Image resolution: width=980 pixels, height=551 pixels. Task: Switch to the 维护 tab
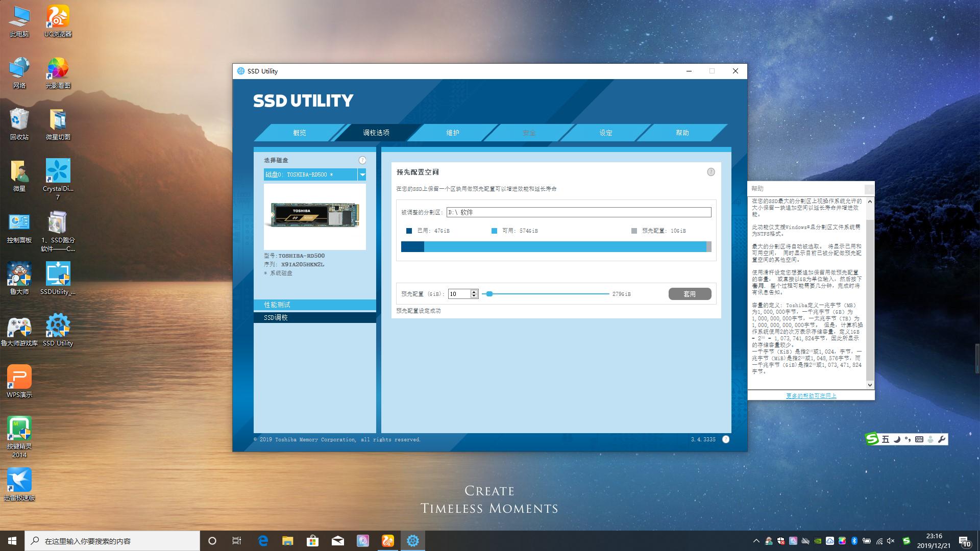tap(453, 133)
